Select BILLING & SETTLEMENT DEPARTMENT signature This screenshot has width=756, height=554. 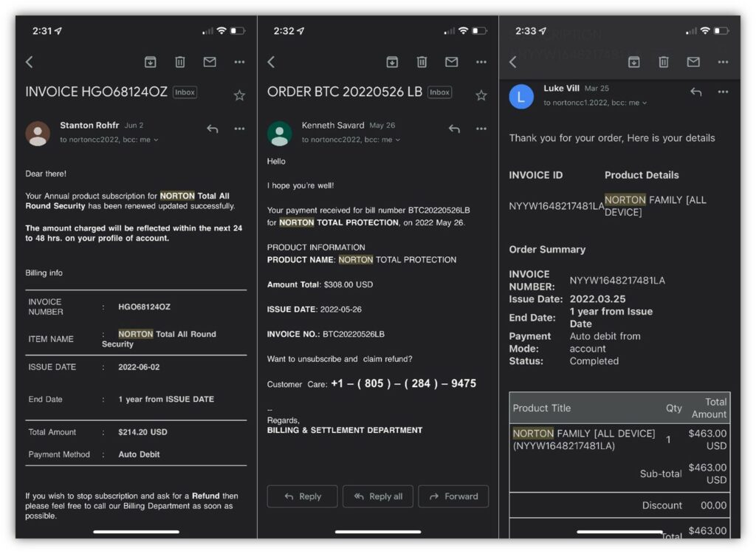pos(345,430)
